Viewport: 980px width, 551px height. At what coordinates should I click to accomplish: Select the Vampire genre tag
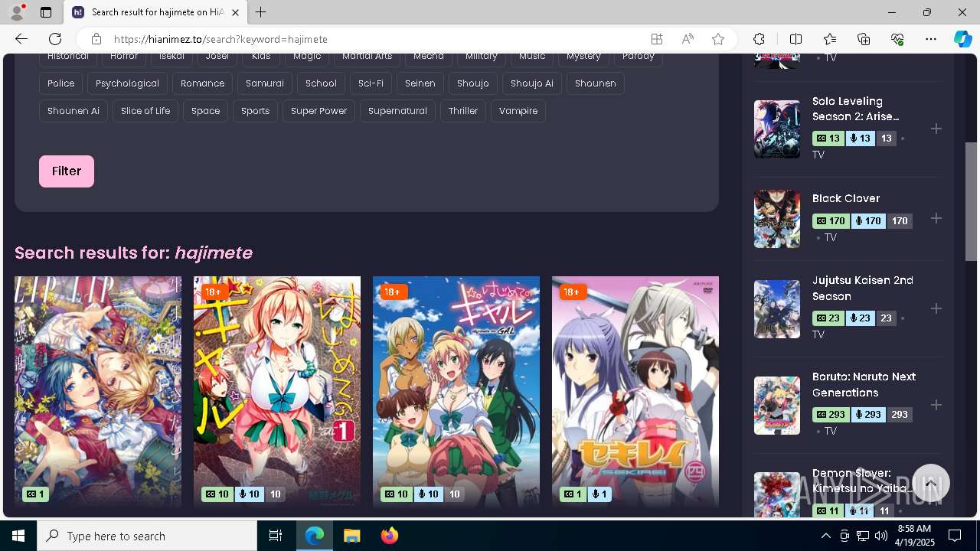coord(518,111)
